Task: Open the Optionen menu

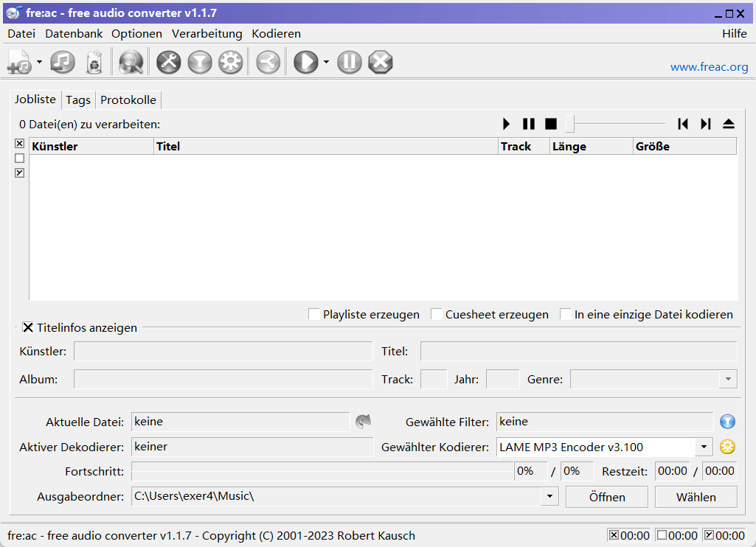Action: tap(137, 33)
